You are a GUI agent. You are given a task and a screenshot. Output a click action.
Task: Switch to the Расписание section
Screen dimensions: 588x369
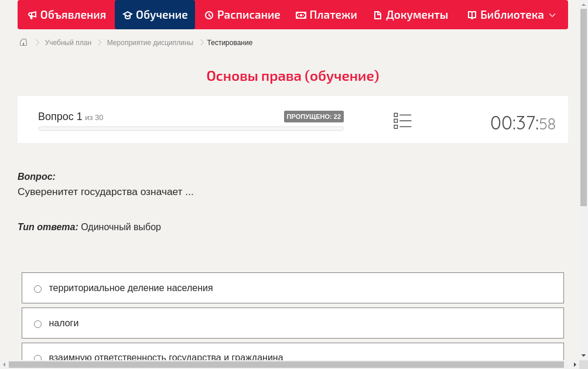tap(242, 15)
